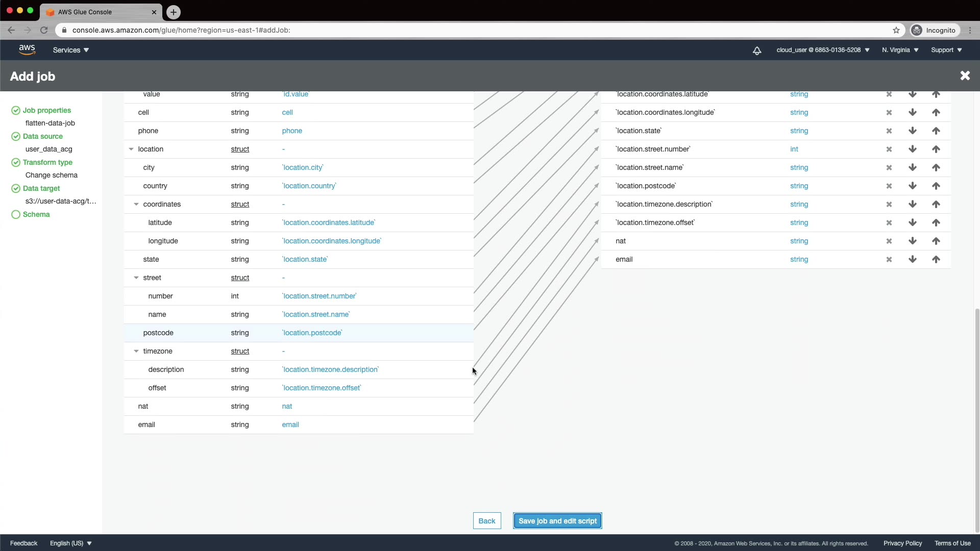Collapse the coordinates struct node
The image size is (980, 551).
(136, 204)
